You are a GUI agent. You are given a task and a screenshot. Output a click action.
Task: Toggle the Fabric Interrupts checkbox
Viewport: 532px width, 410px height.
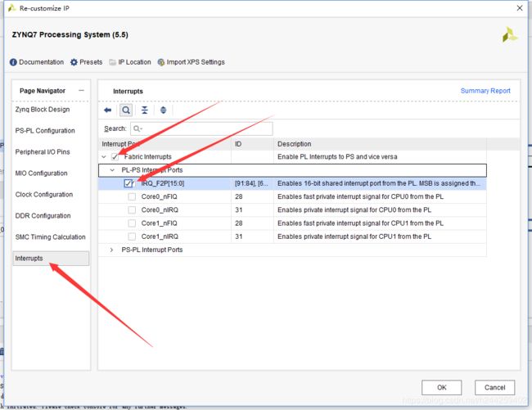115,156
